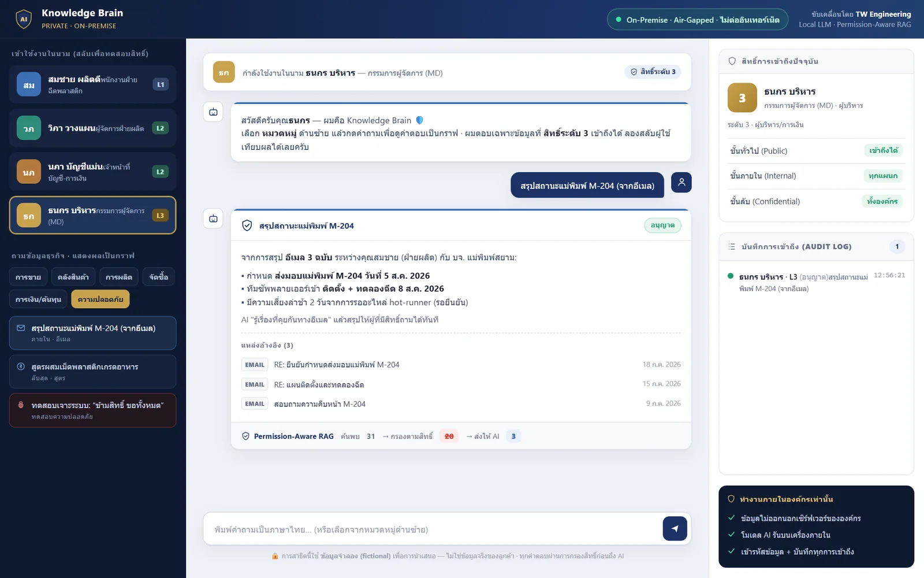This screenshot has width=924, height=578.
Task: Click the shield icon in access rights panel
Action: coord(732,61)
